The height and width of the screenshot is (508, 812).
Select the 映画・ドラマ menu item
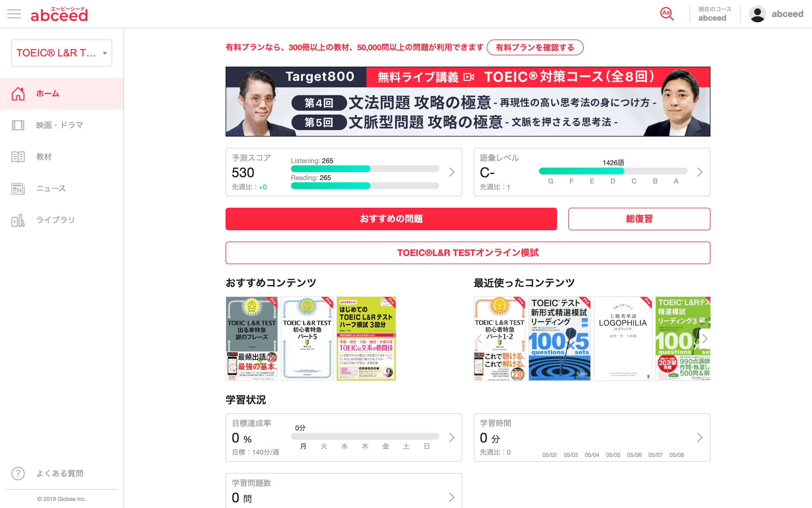[62, 125]
